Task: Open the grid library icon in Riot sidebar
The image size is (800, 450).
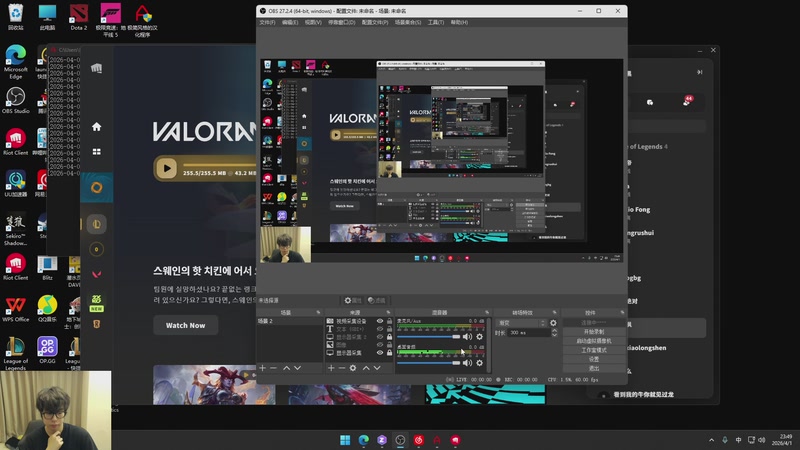Action: click(x=96, y=152)
